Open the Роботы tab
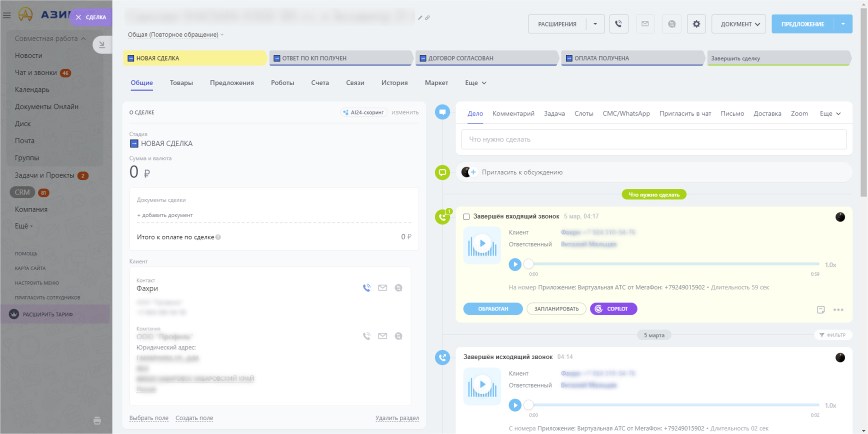This screenshot has height=434, width=868. click(x=282, y=83)
